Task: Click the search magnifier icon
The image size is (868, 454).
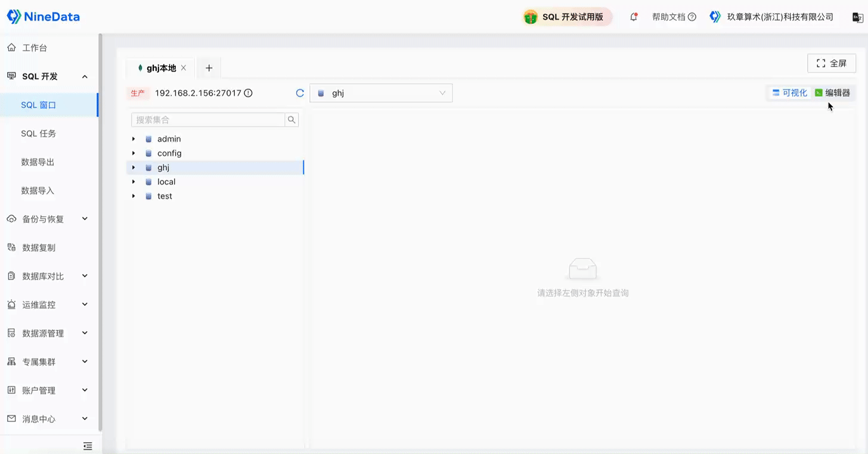Action: [x=292, y=120]
